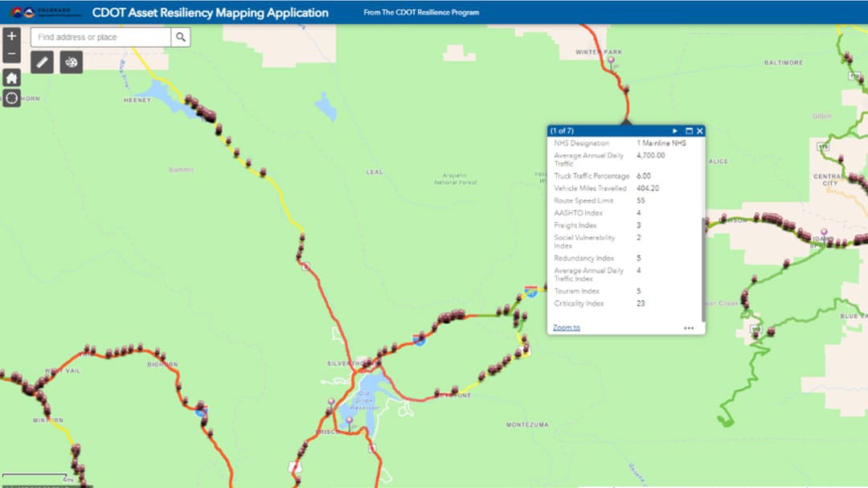Click the interstate shield near the popup's left edge

(x=531, y=291)
